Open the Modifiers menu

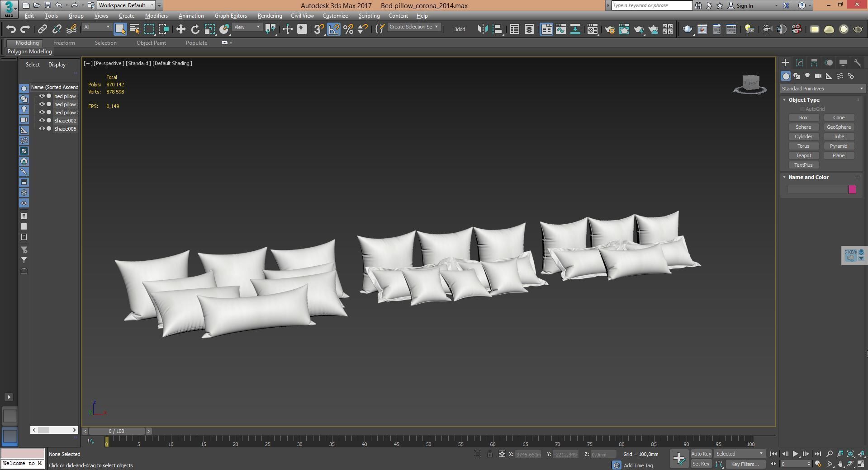[157, 16]
